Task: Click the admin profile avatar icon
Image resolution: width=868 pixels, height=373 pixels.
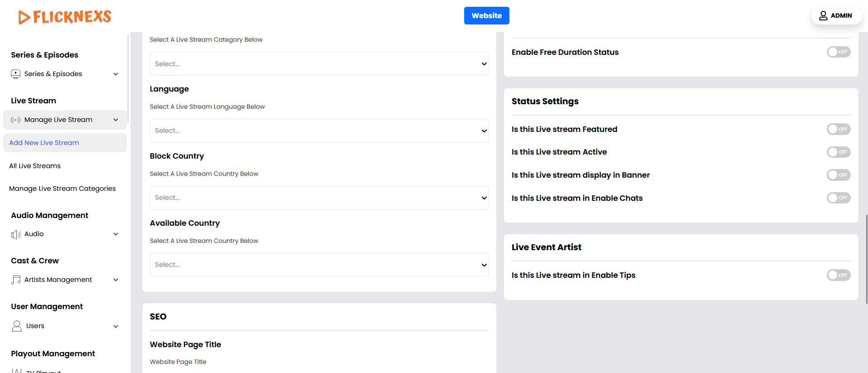Action: point(823,16)
